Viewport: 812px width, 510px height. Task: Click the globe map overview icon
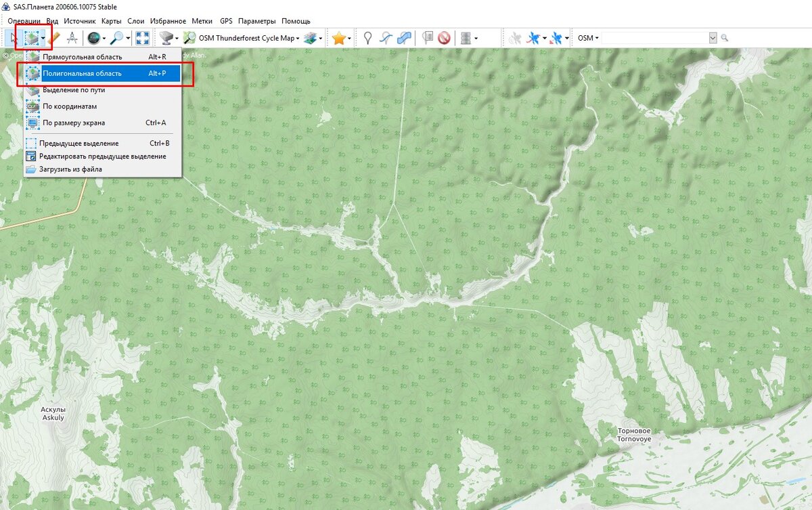93,38
